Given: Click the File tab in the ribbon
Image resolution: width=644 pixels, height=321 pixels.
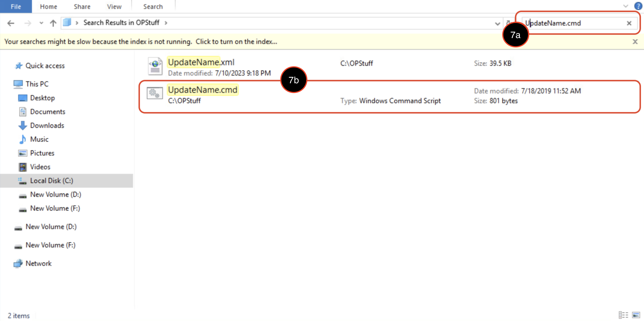Looking at the screenshot, I should click(x=16, y=7).
